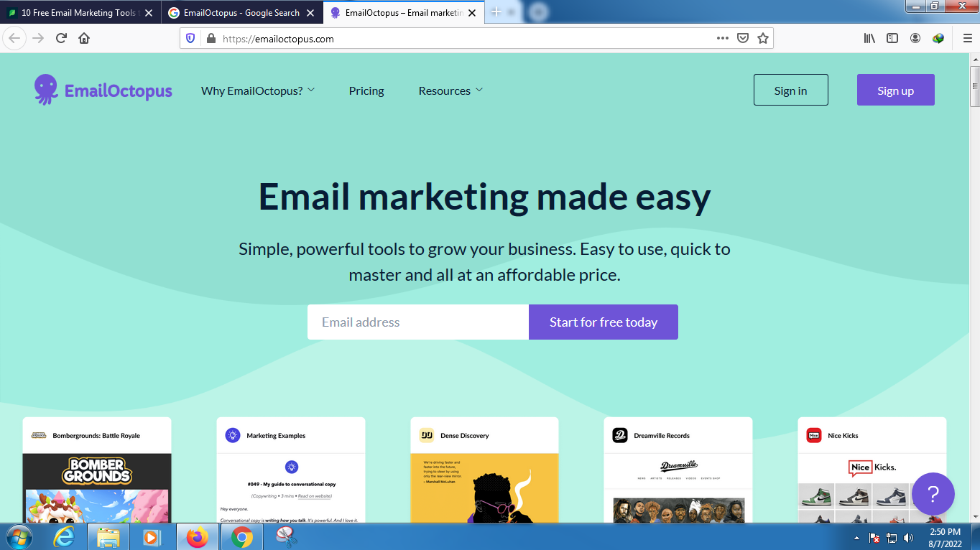Open the Nice Kicks email card
This screenshot has height=550, width=980.
click(872, 470)
